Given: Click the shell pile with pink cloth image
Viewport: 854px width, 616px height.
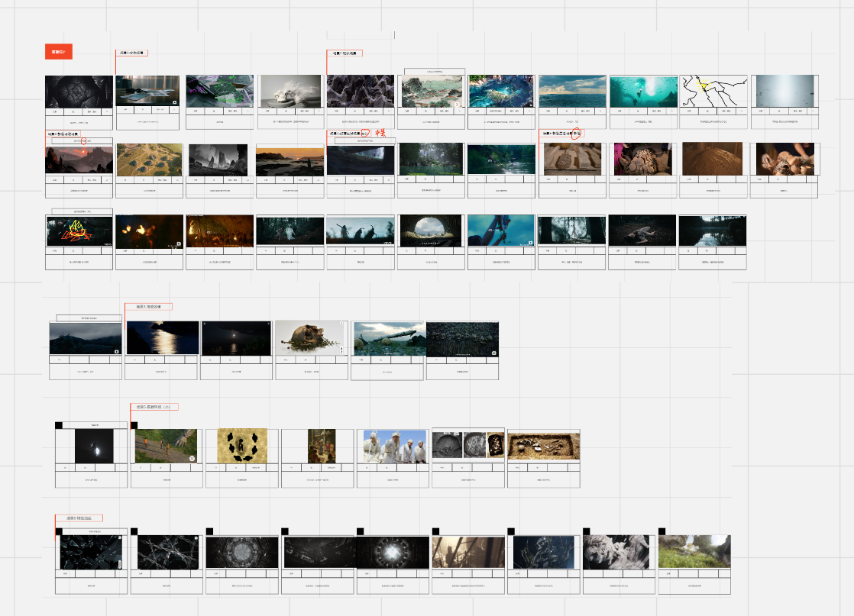Looking at the screenshot, I should [642, 159].
